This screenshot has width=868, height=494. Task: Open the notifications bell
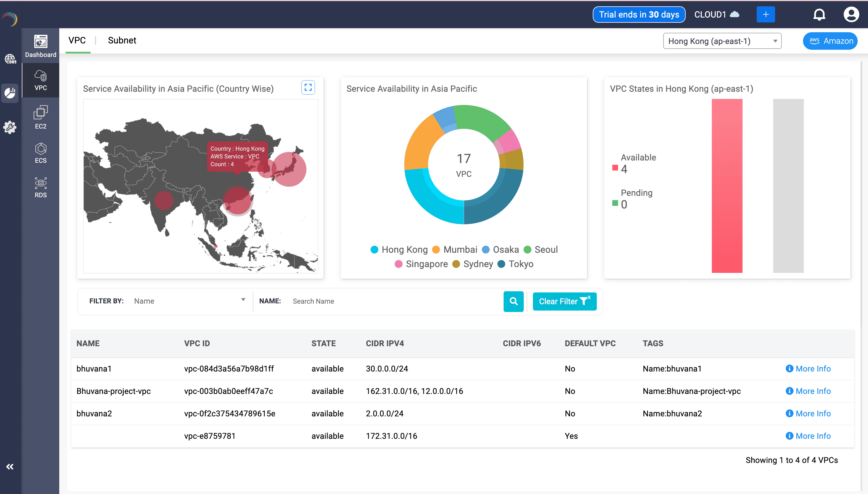(819, 15)
